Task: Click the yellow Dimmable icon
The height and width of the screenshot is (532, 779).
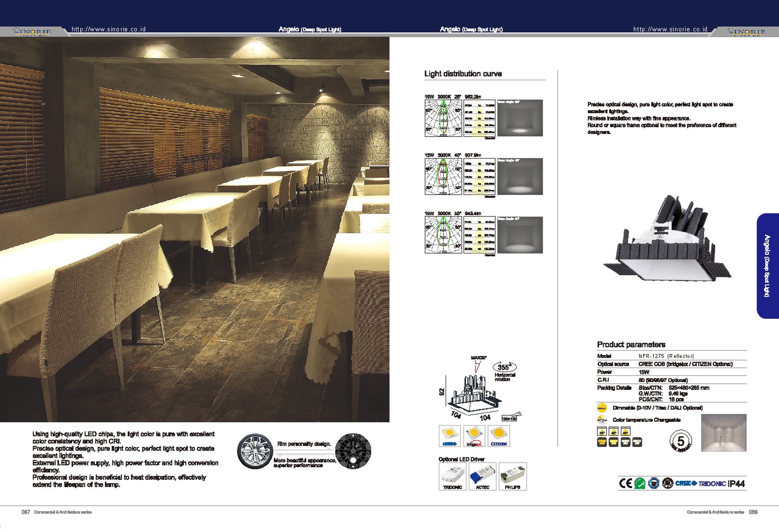Action: click(x=602, y=408)
